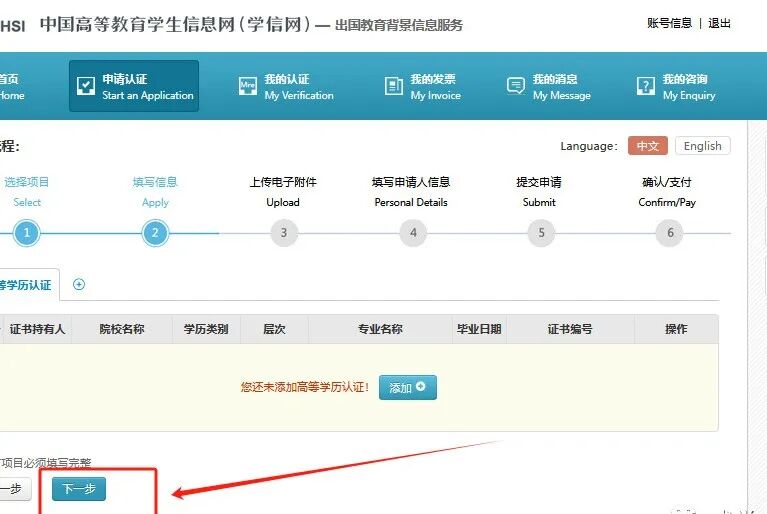The height and width of the screenshot is (514, 767).
Task: Select step 5 Submit circle
Action: coord(541,233)
